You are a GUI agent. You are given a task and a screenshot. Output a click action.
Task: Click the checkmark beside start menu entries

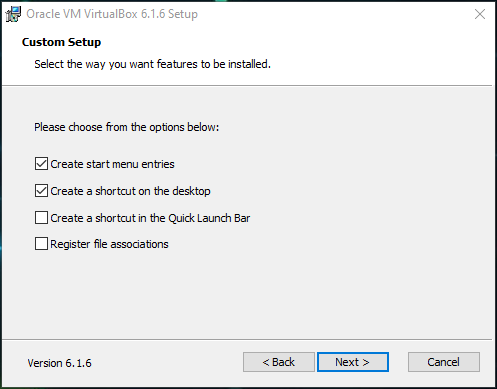coord(41,164)
